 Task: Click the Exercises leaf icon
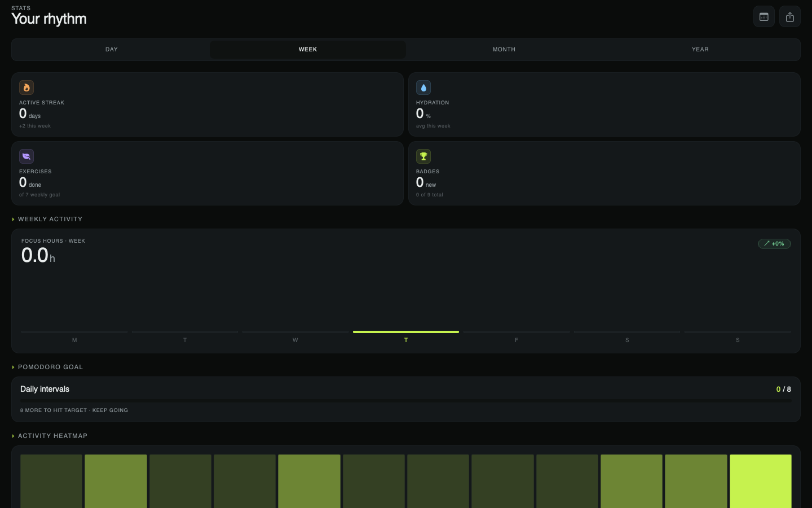tap(27, 156)
